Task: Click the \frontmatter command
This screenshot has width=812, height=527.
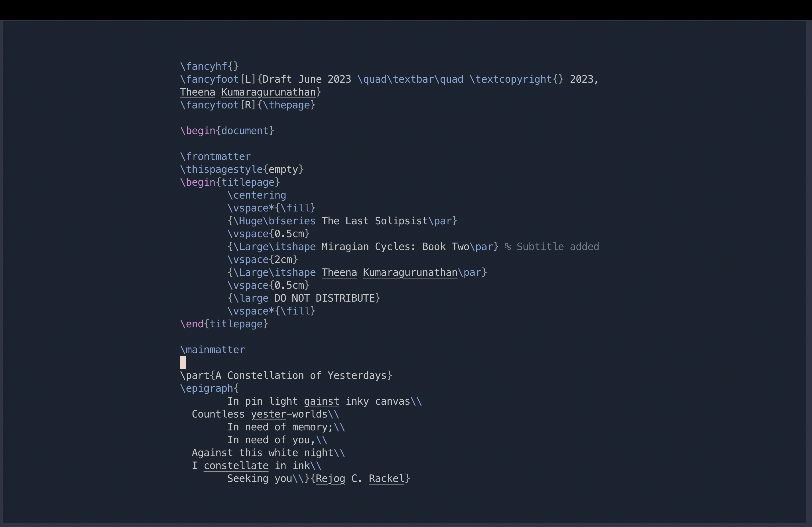Action: (x=215, y=156)
